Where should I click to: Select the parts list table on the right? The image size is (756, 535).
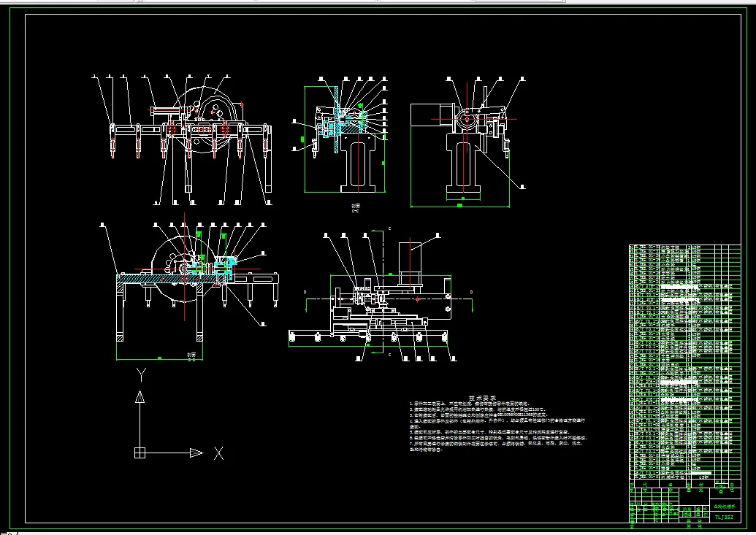[684, 362]
